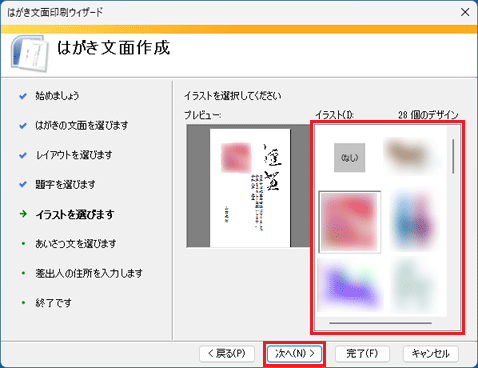Screen dimensions: 478x368
Task: Go to 題字を選びます step
Action: click(x=65, y=185)
